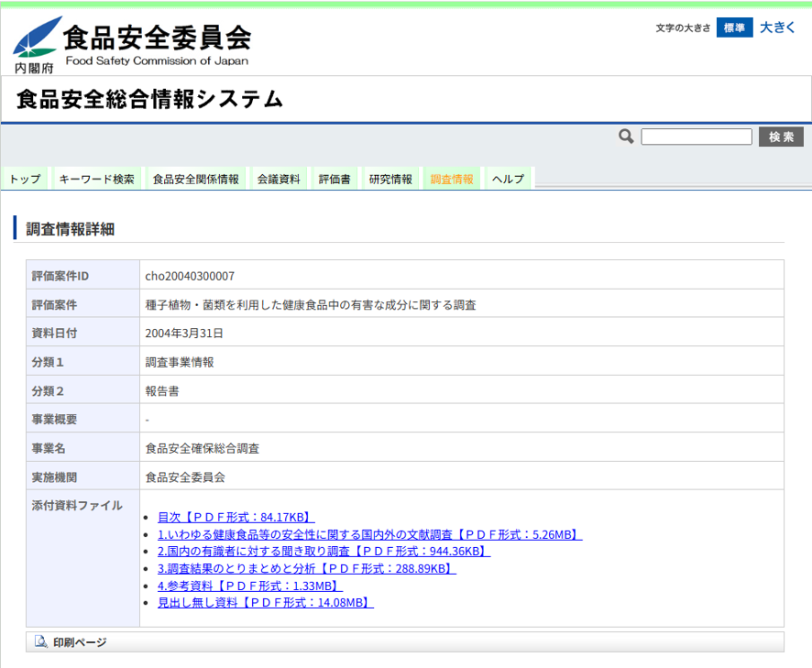
Task: Click the 実施機関 row label
Action: point(54,477)
